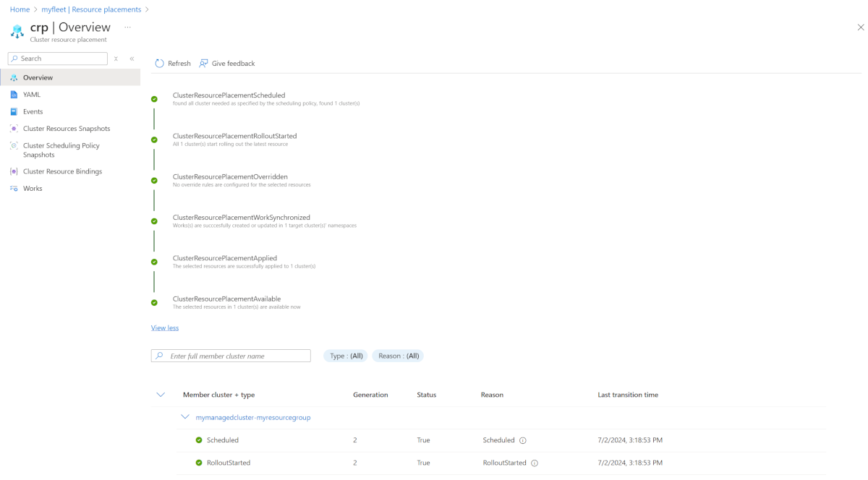Click the Refresh icon on the toolbar
The image size is (868, 480).
tap(158, 64)
